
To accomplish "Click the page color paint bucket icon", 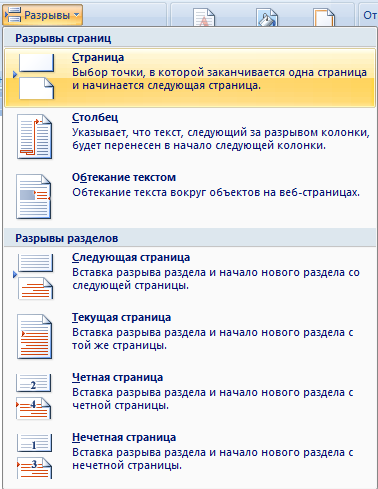I will tap(267, 17).
